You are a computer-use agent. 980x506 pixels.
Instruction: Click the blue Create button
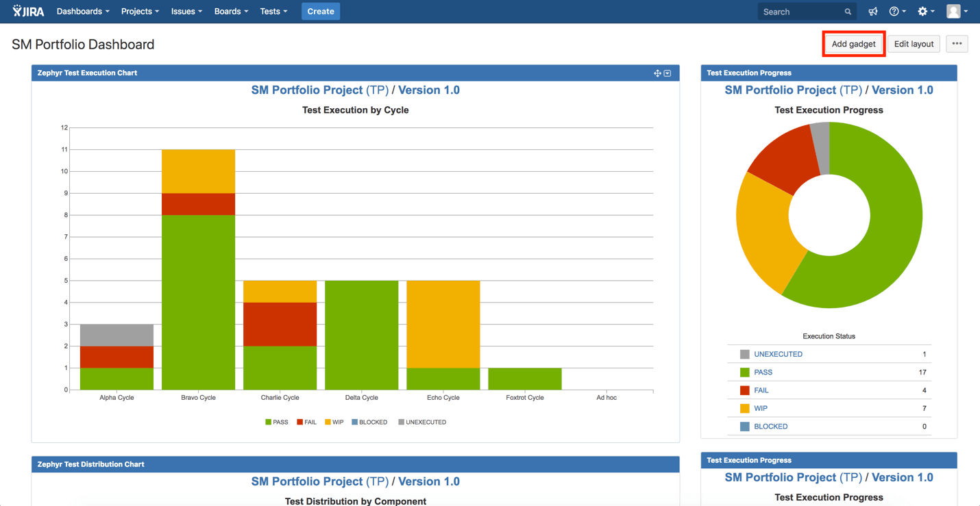click(321, 12)
